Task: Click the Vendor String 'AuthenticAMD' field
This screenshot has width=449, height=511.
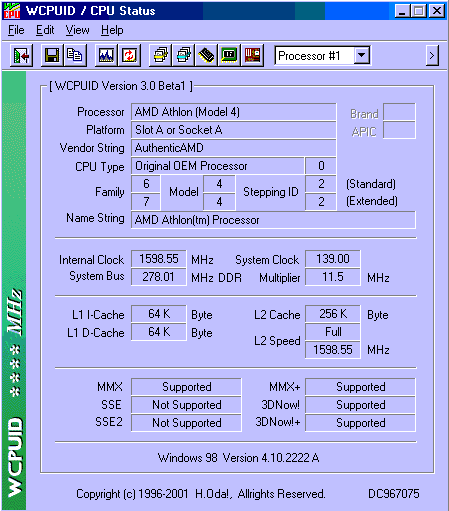Action: click(233, 148)
